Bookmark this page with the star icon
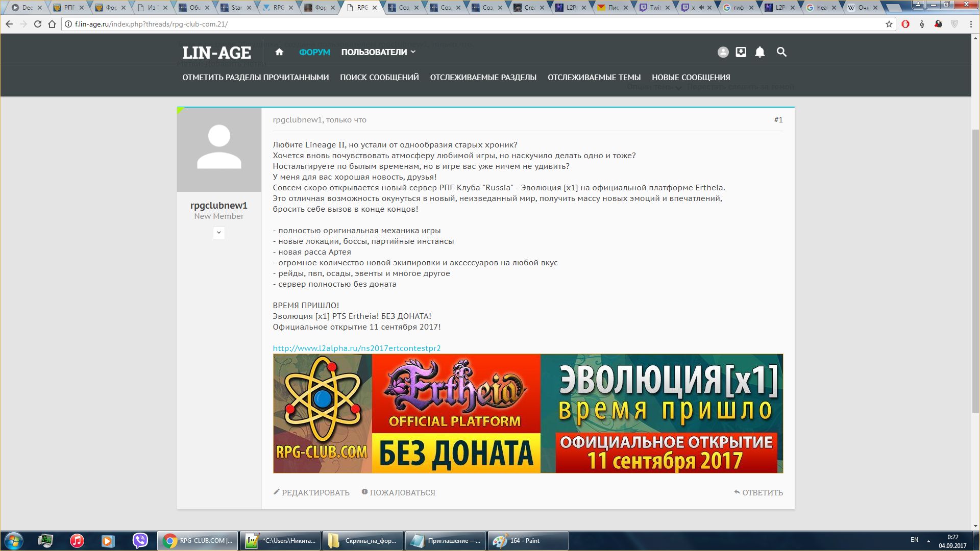 (x=889, y=24)
